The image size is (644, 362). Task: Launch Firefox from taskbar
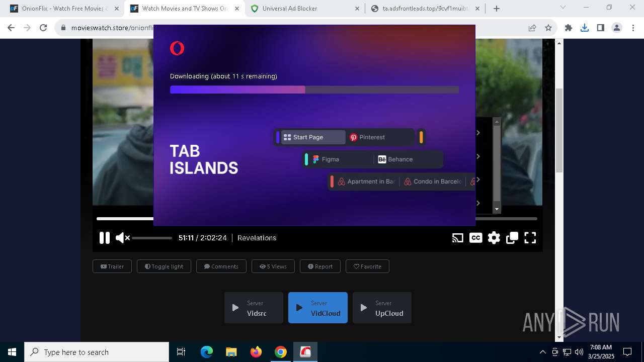(256, 352)
